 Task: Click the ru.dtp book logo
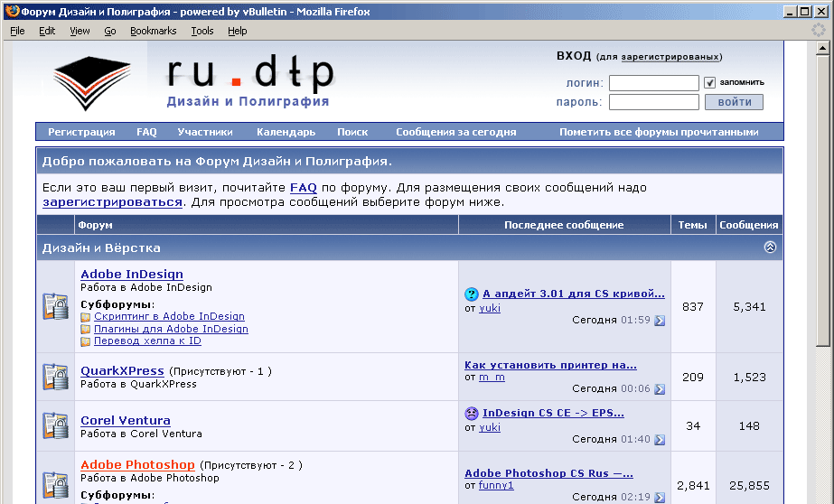click(x=91, y=82)
